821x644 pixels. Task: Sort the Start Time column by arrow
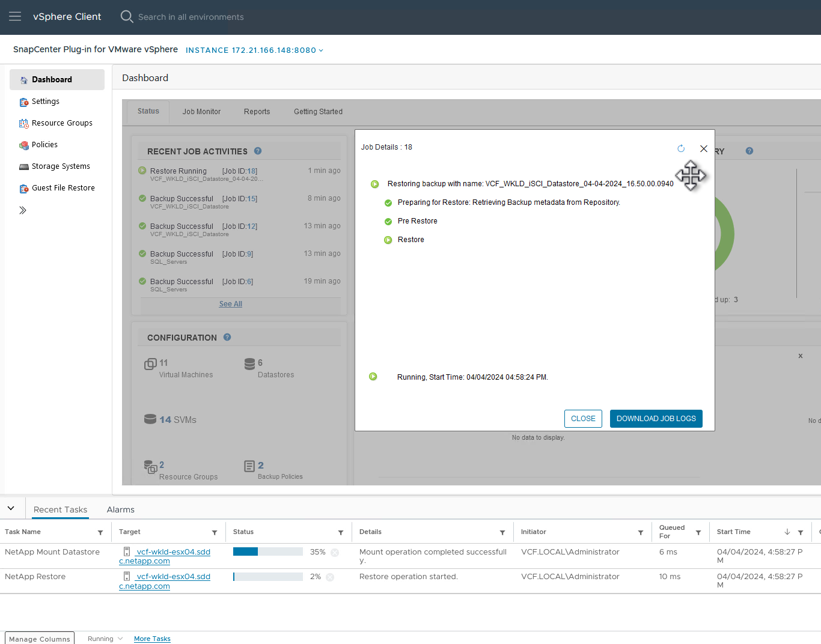pos(787,532)
